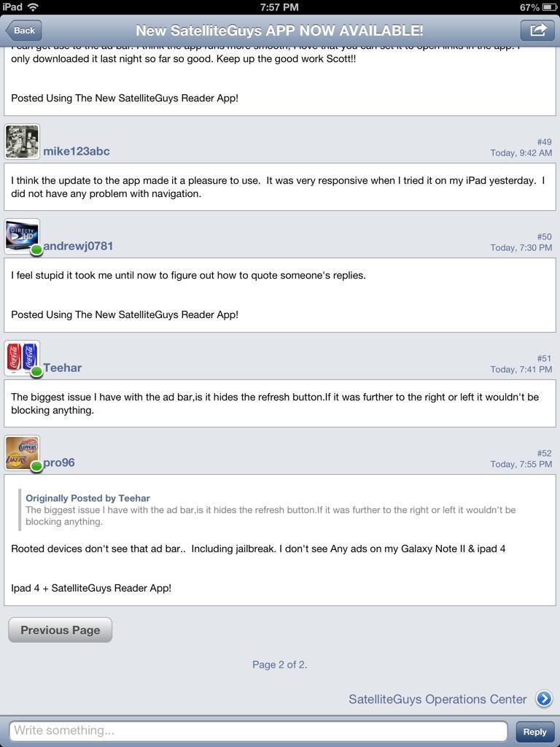Viewport: 560px width, 747px height.
Task: Open mike123abc's profile username link
Action: pos(77,151)
